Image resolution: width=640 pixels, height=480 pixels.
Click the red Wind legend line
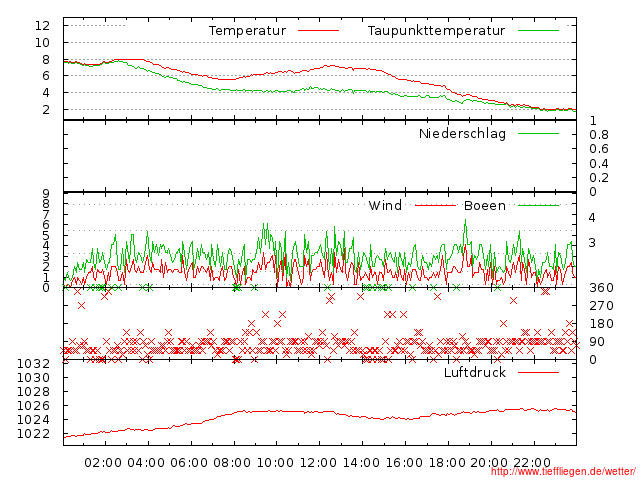tap(435, 205)
